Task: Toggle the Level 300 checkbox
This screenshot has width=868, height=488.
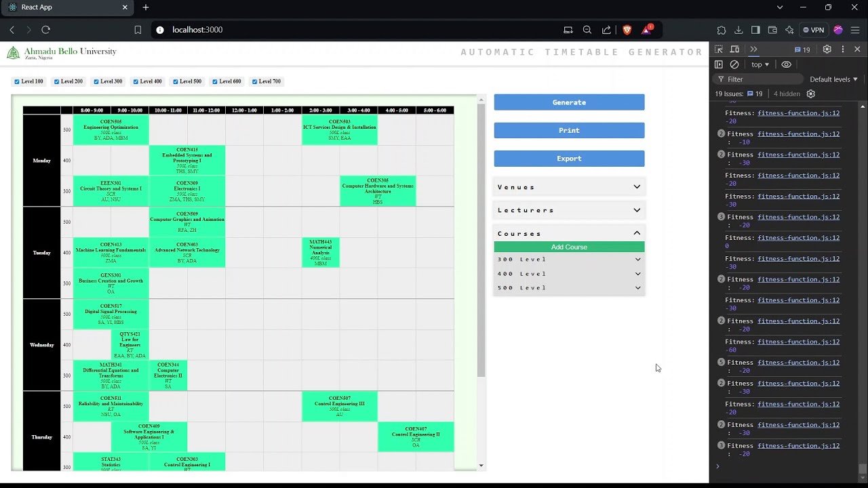Action: [96, 81]
